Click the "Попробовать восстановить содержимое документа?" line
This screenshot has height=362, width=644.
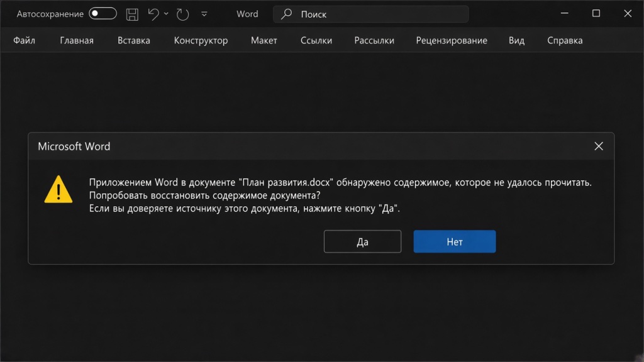[x=204, y=195]
